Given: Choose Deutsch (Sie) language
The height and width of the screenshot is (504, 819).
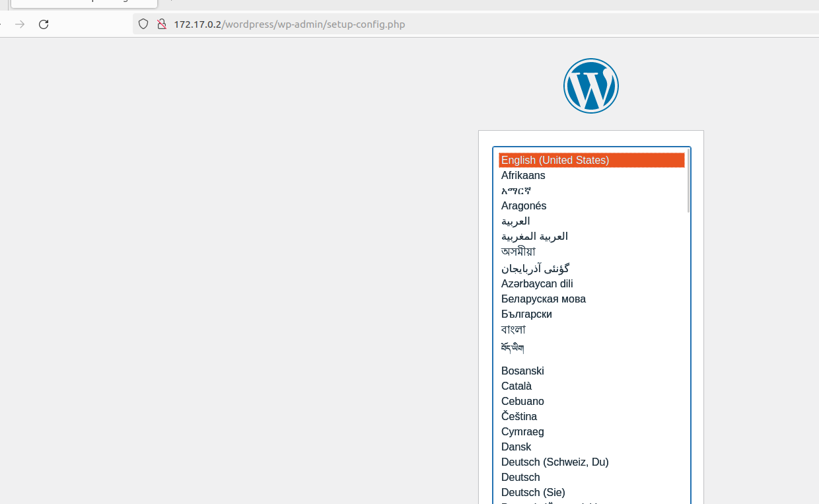Looking at the screenshot, I should (x=591, y=493).
